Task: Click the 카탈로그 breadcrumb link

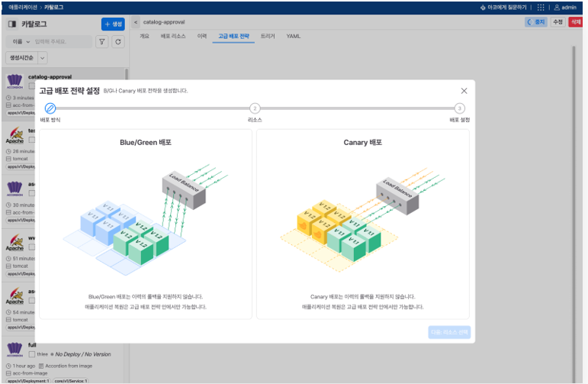Action: (x=53, y=8)
